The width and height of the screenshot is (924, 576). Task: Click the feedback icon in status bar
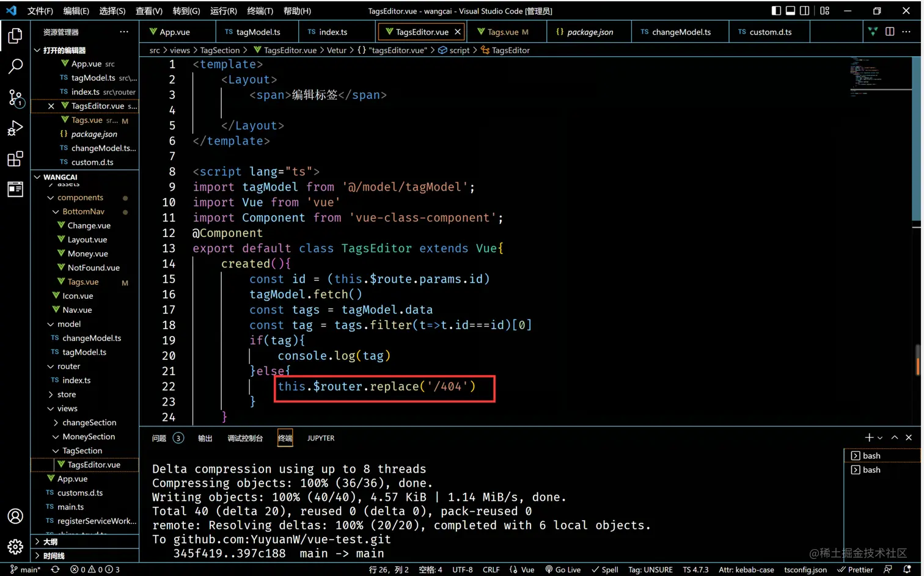point(888,569)
